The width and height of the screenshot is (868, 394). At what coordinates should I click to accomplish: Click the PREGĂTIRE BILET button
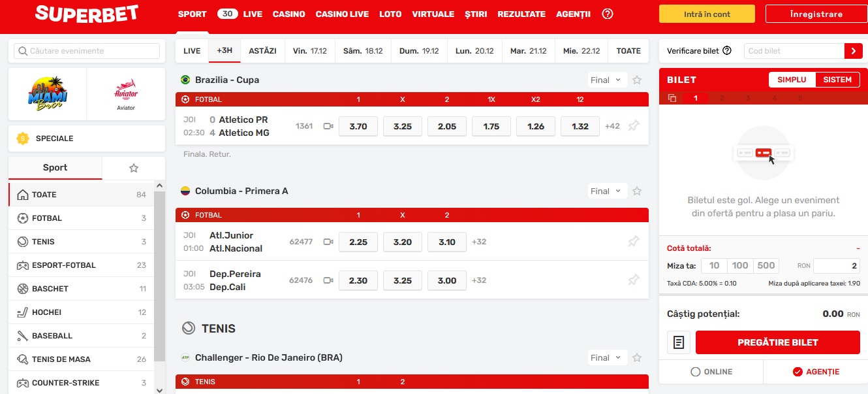click(778, 342)
